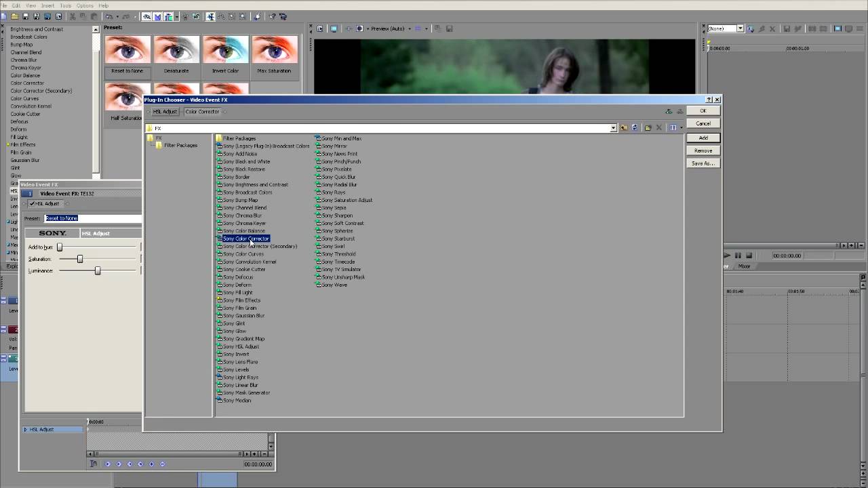
Task: Click the Luminance slider handle
Action: coord(98,270)
